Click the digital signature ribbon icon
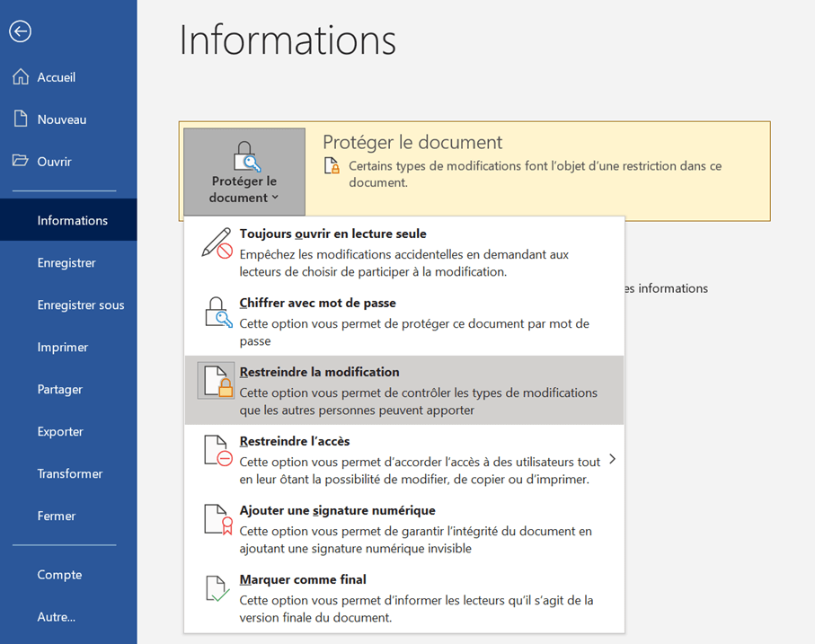This screenshot has height=644, width=815. (x=218, y=520)
